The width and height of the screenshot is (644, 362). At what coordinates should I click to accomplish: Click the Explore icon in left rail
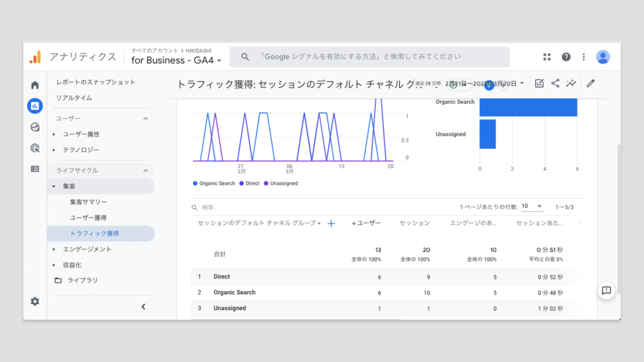tap(35, 127)
